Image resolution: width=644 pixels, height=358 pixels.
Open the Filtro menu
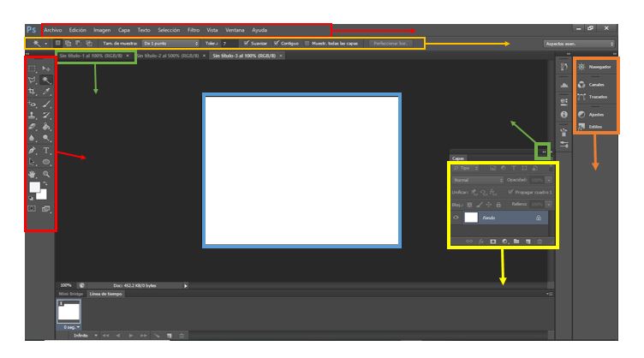194,29
